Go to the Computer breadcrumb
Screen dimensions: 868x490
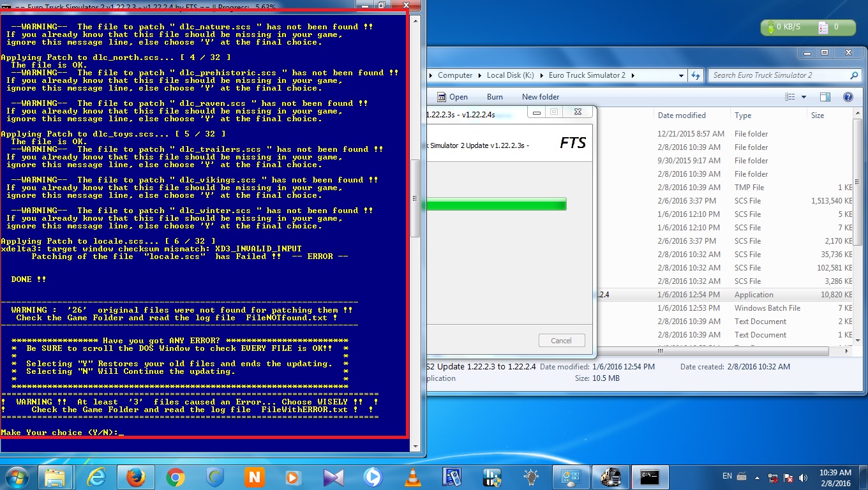[455, 75]
